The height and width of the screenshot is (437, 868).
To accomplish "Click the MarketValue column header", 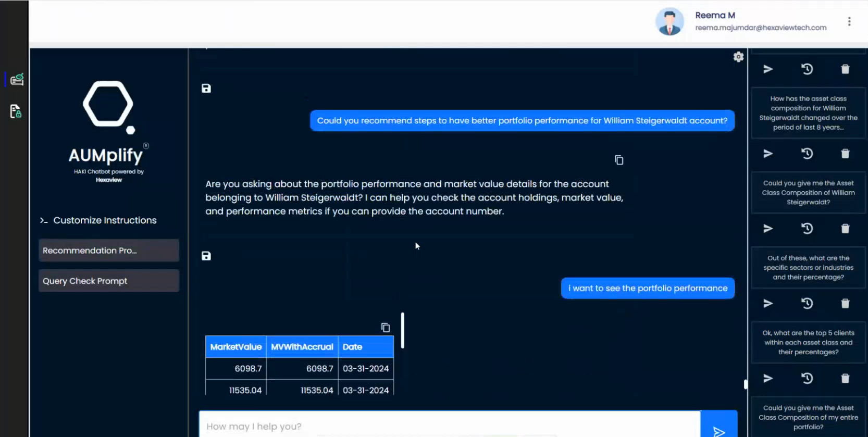I will tap(236, 347).
